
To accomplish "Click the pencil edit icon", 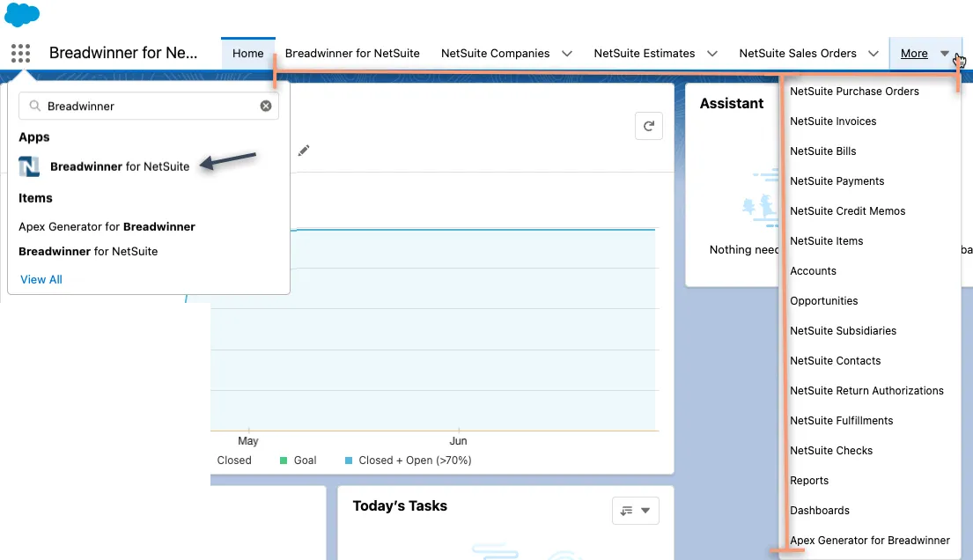I will click(x=304, y=151).
